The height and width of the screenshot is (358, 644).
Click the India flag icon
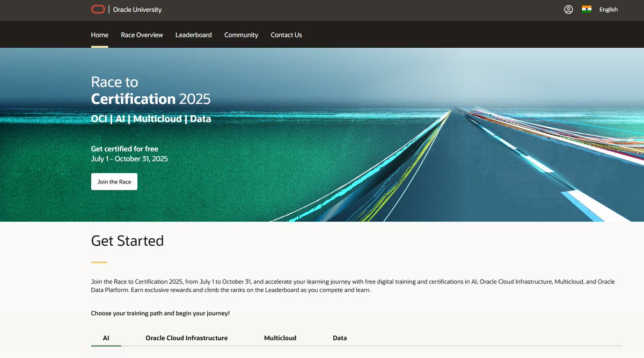587,9
